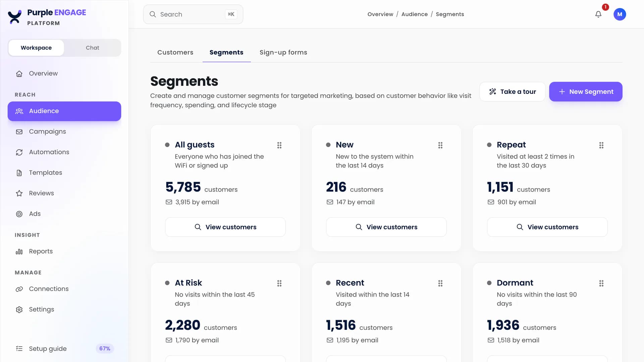Screen dimensions: 644x362
Task: Open the Setup guide
Action: tap(64, 349)
